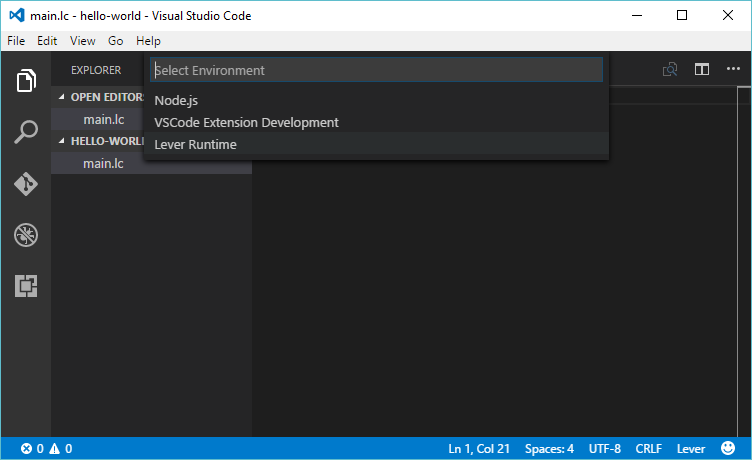This screenshot has height=460, width=752.
Task: Open the Search view icon
Action: pos(26,132)
